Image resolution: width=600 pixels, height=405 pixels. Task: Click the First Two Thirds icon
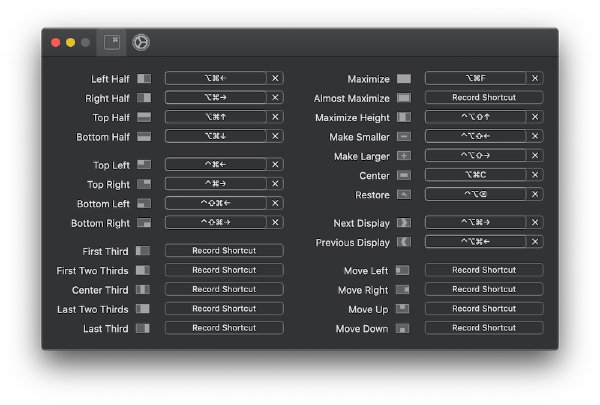[143, 270]
